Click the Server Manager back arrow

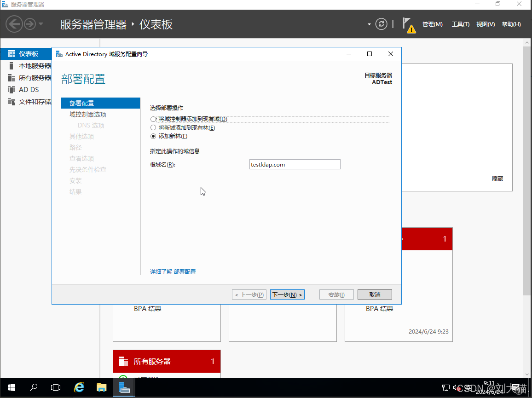click(14, 24)
